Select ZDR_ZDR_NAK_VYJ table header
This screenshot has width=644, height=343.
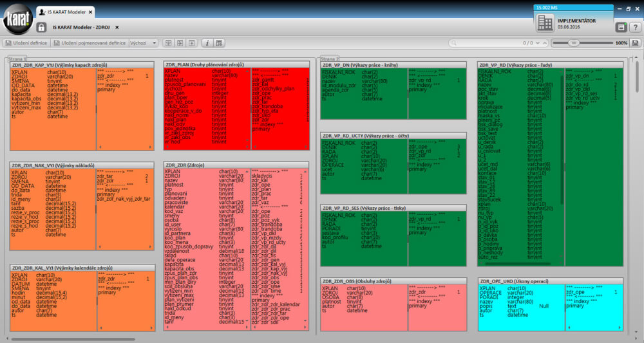(x=82, y=165)
